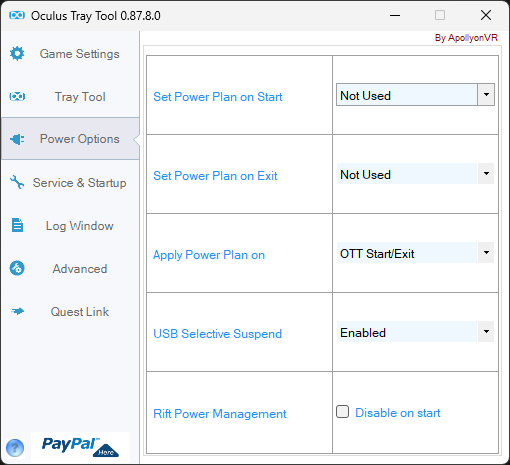
Task: Switch to the Game Settings tab
Action: point(70,54)
